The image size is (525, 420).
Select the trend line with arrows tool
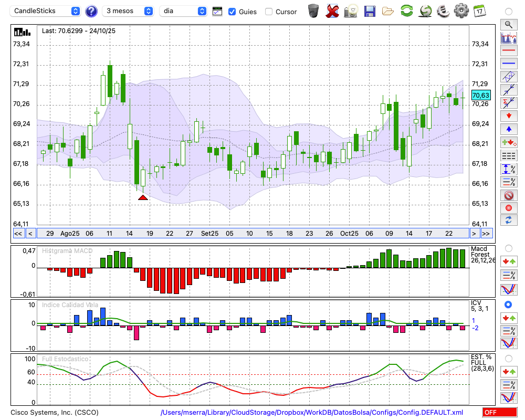pyautogui.click(x=509, y=90)
